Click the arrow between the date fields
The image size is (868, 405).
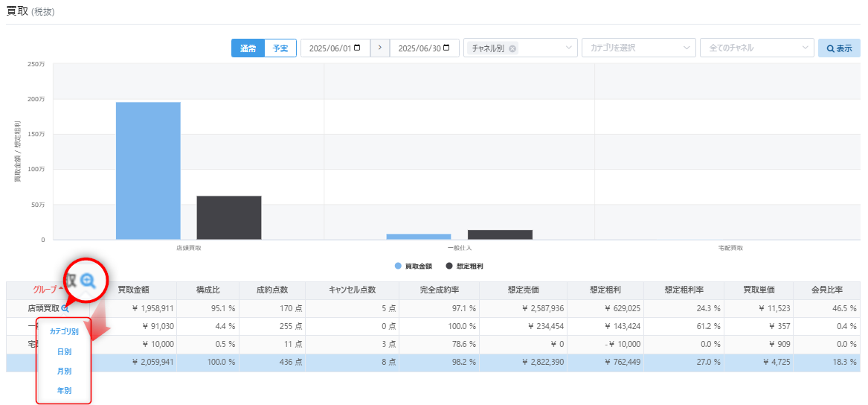coord(379,48)
